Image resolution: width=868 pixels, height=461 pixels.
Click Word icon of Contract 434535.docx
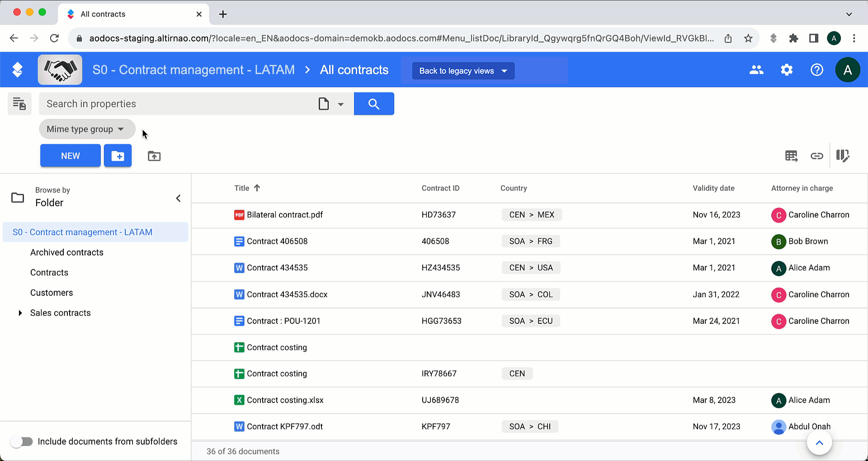coord(239,295)
